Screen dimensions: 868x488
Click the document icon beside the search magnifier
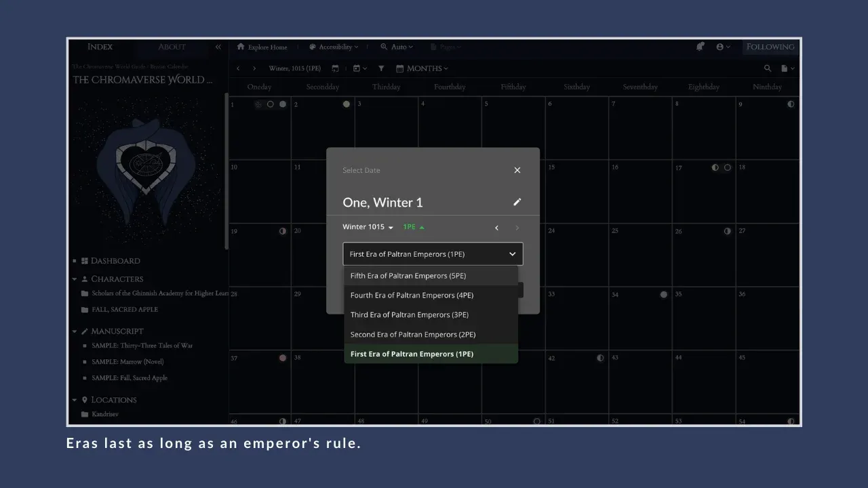pos(785,68)
